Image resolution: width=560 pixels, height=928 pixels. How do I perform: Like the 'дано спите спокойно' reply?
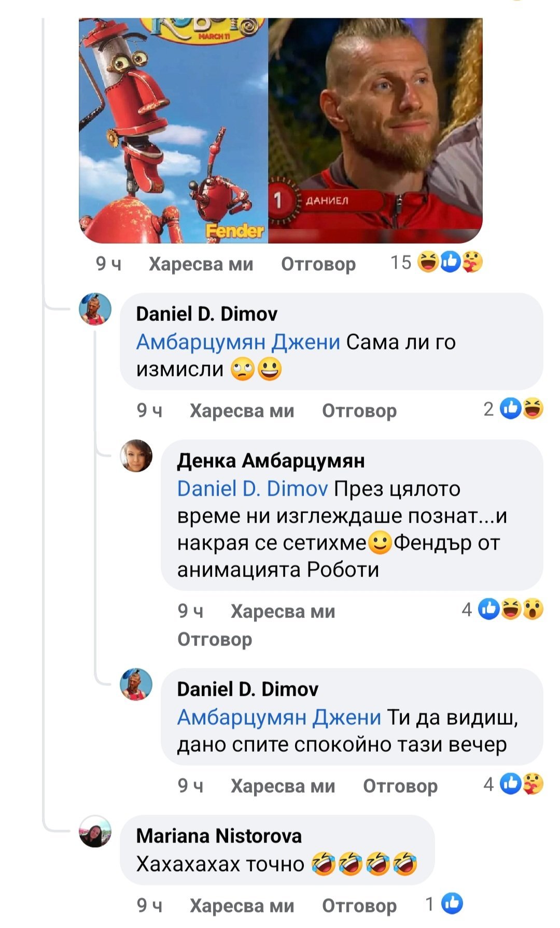283,786
